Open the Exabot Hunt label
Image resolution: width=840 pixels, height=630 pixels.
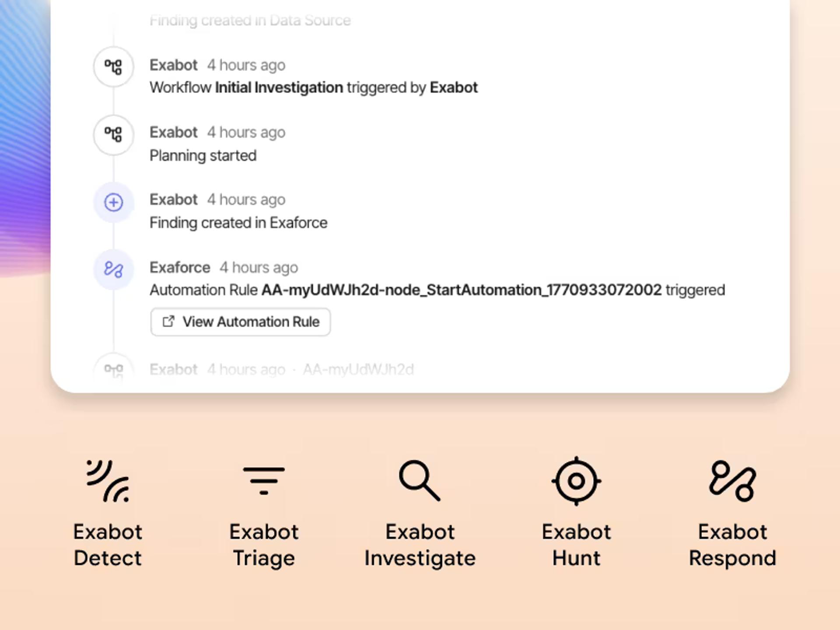coord(576,545)
